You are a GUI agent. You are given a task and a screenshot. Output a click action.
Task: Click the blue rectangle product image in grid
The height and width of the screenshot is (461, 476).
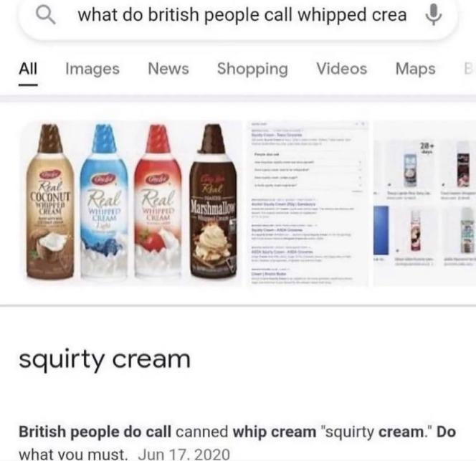381,230
